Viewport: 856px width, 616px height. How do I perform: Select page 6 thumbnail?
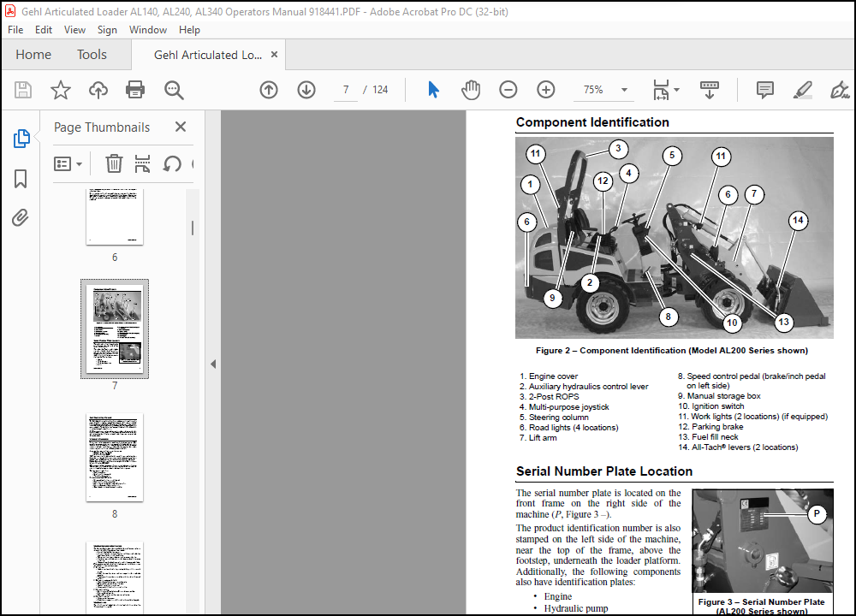coord(115,216)
